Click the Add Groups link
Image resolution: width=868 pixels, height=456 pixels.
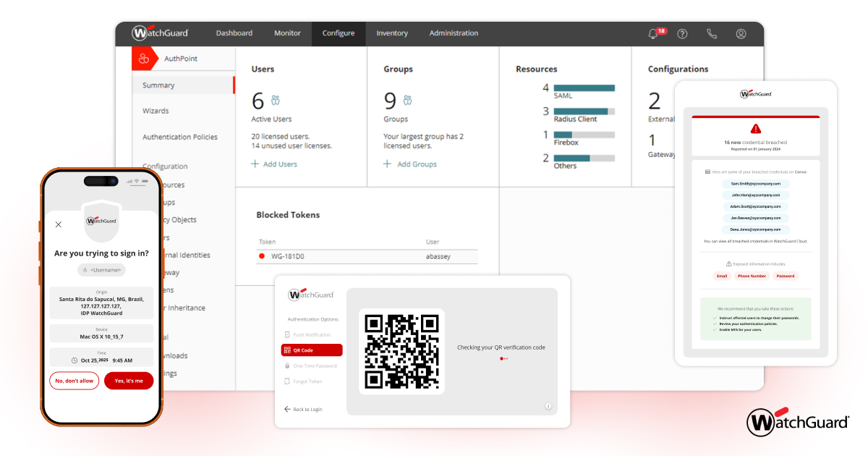(416, 164)
